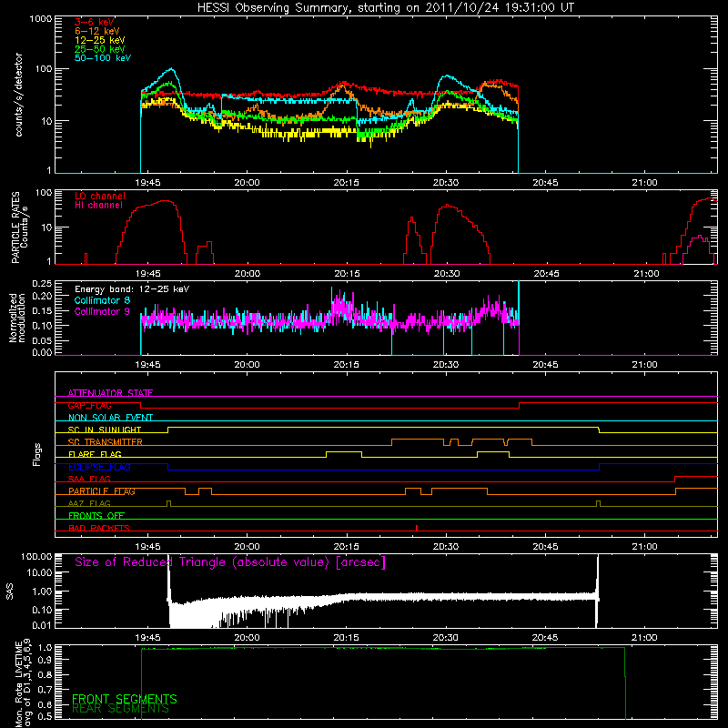728x728 pixels.
Task: Click the 0.00 tick on the modulation axis
Action: point(42,352)
